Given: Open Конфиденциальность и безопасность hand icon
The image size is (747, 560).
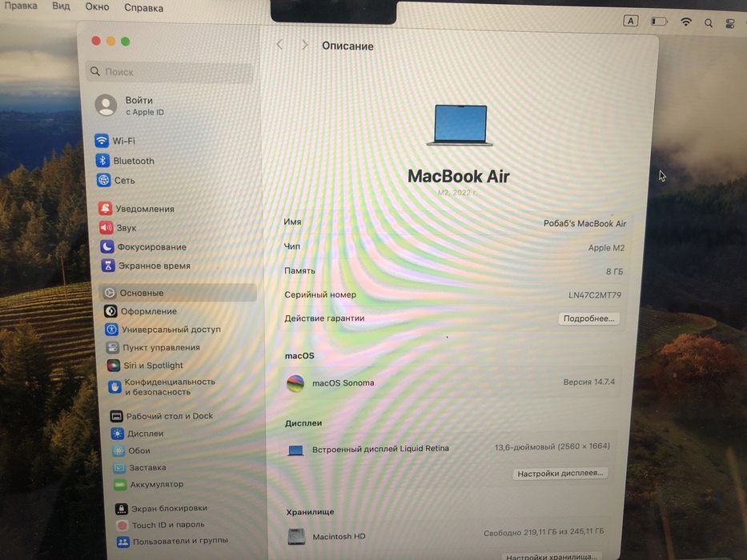Looking at the screenshot, I should [114, 386].
